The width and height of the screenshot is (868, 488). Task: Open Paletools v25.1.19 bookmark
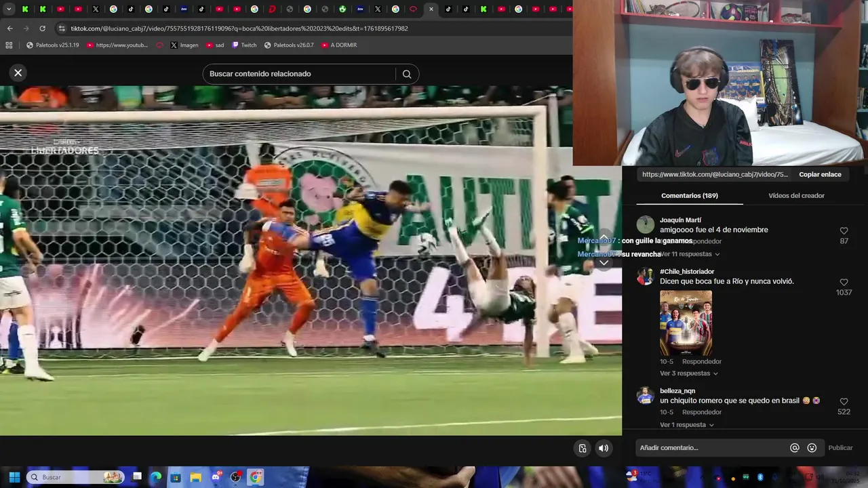pyautogui.click(x=52, y=45)
